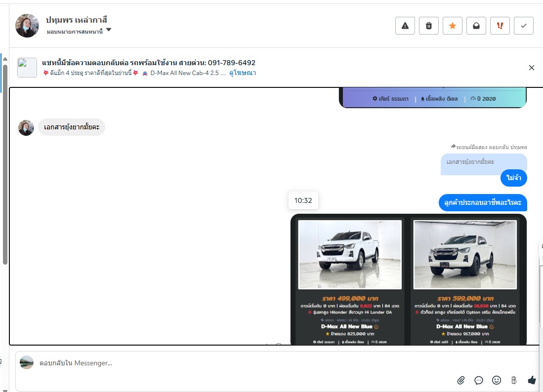543x392 pixels.
Task: Click the left vertical scrollbar thumb
Action: click(x=5, y=164)
